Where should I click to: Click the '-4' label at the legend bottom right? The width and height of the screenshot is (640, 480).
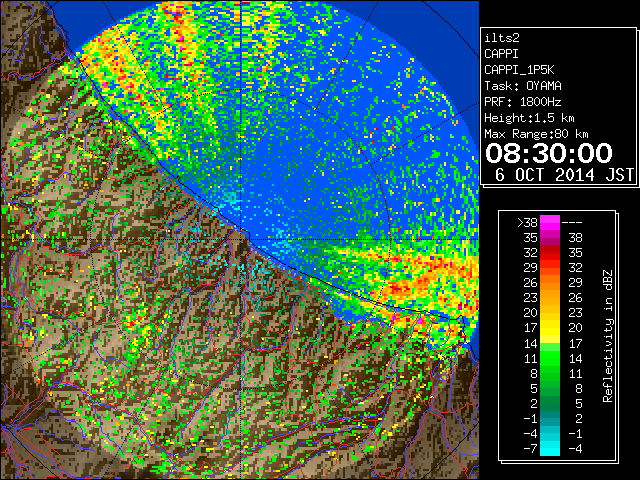tap(575, 448)
